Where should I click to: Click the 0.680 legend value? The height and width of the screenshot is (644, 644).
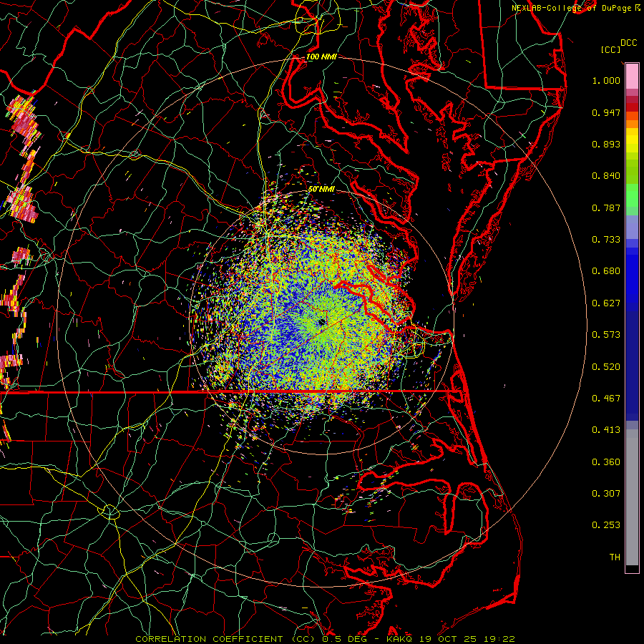(606, 271)
